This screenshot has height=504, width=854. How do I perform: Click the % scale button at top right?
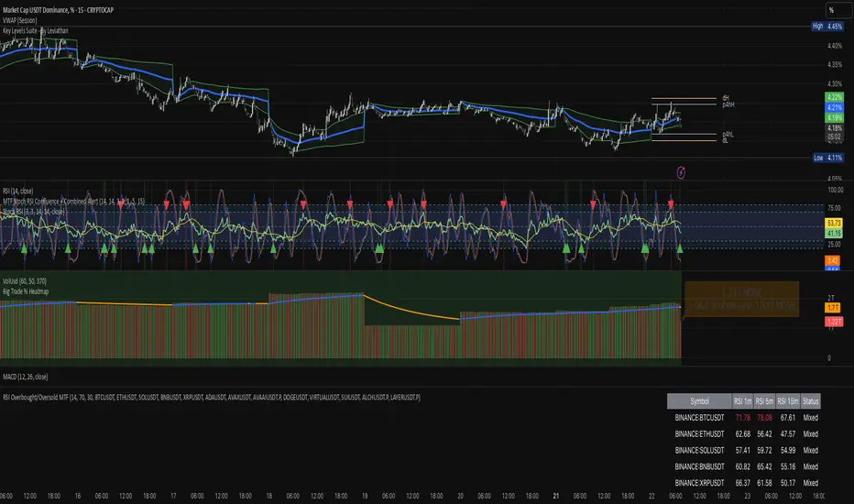click(832, 10)
